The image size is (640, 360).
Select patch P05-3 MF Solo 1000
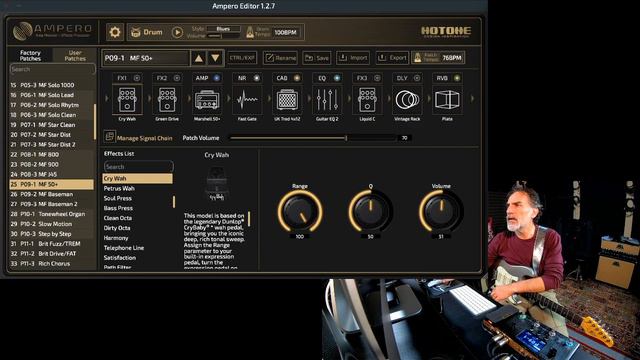(51, 85)
